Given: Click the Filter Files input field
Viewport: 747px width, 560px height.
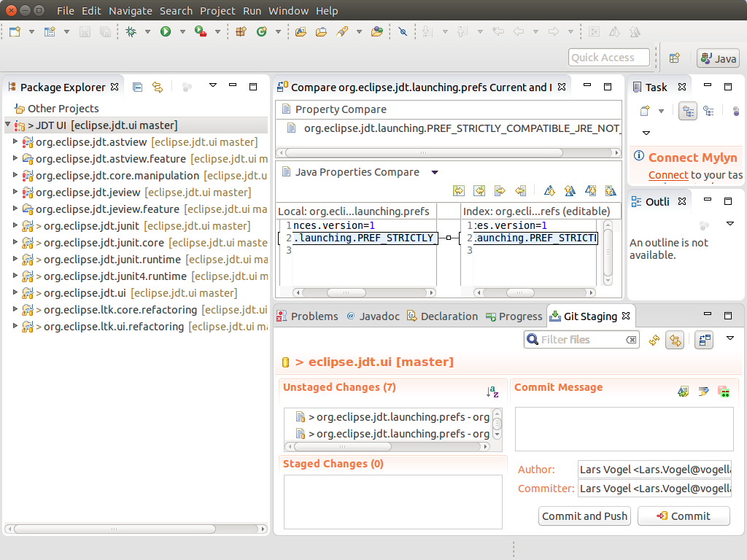Looking at the screenshot, I should coord(581,340).
